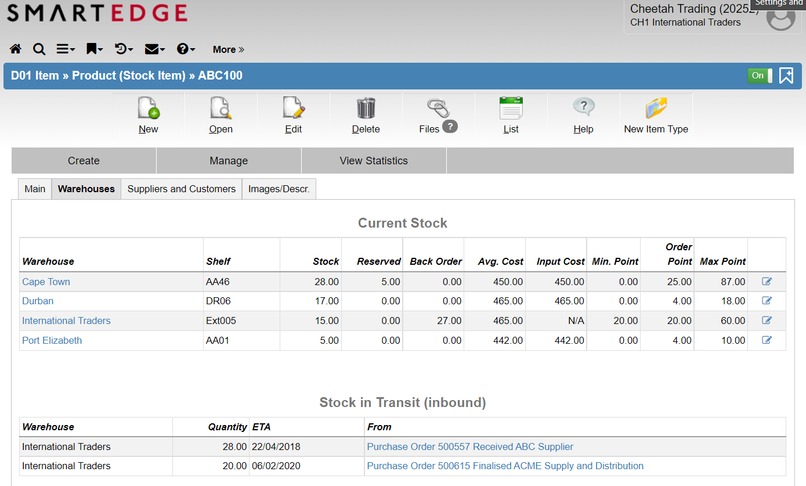806x486 pixels.
Task: Open the bookmarks dropdown in the toolbar
Action: (x=94, y=49)
